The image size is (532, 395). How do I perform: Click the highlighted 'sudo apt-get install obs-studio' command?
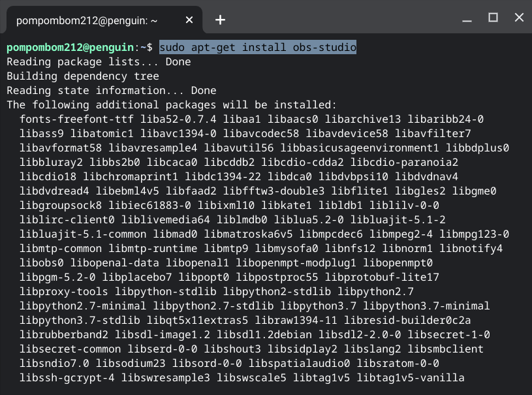tap(258, 47)
